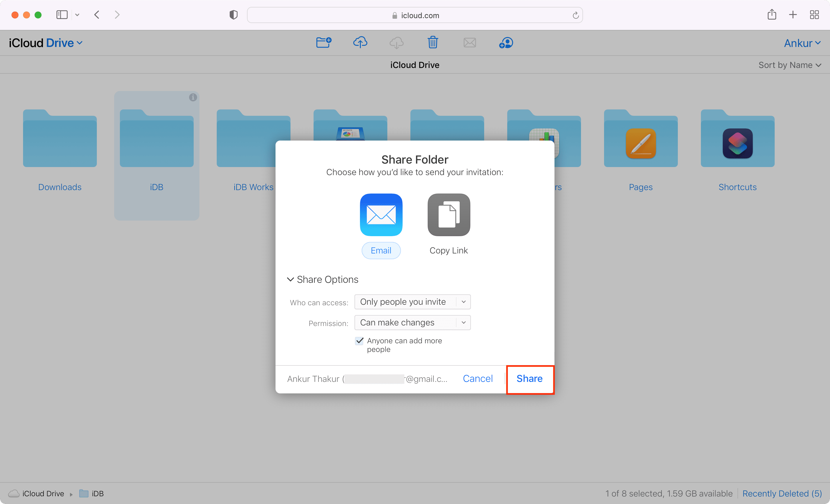Click the New Folder toolbar icon
The height and width of the screenshot is (504, 830).
coord(324,43)
